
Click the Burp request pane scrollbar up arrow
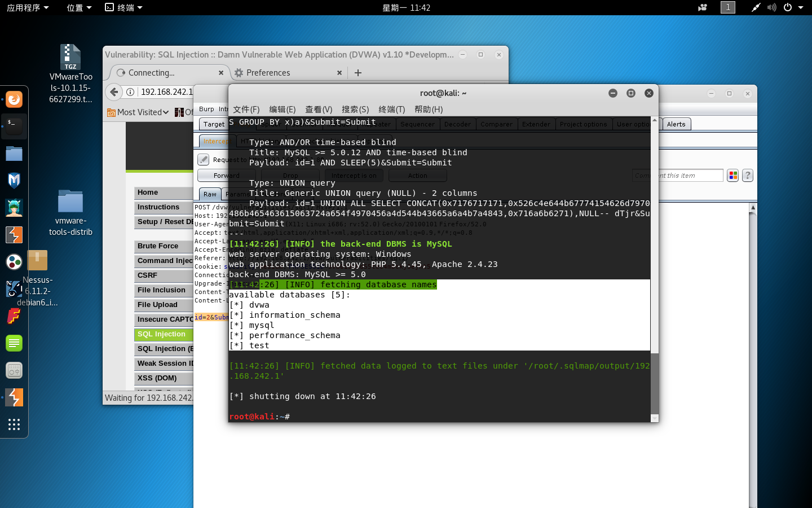(753, 208)
